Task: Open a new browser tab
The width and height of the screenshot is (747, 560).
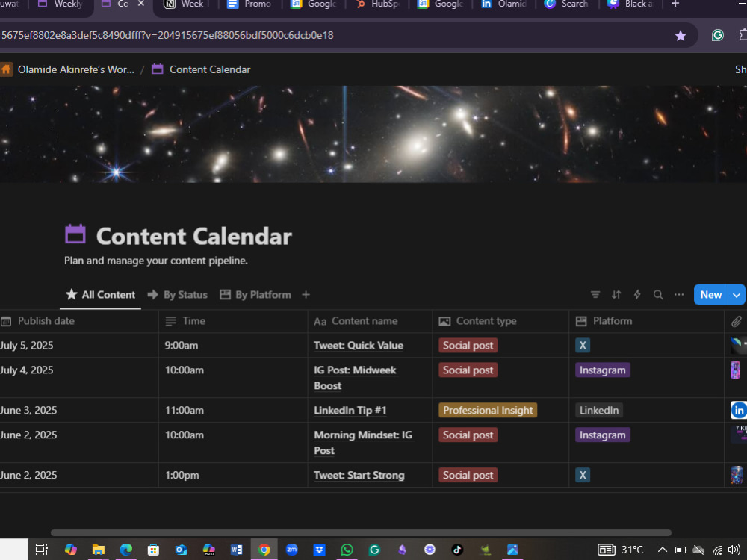Action: 675,4
